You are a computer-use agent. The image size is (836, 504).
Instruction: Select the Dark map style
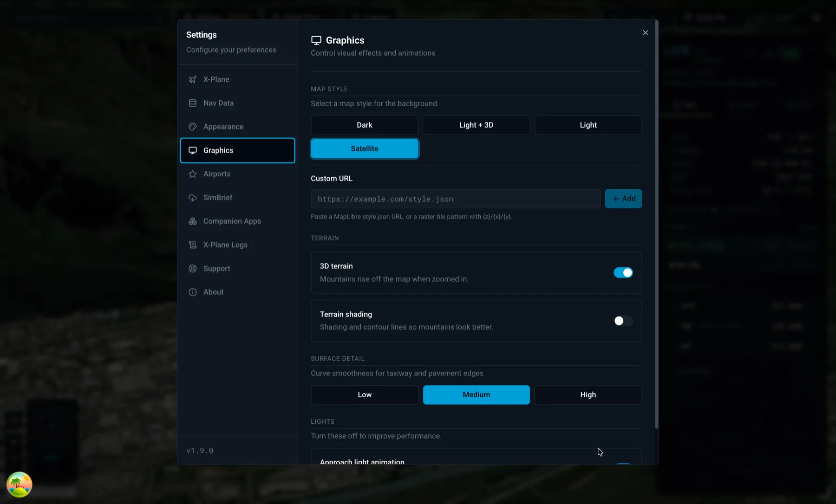click(x=365, y=125)
